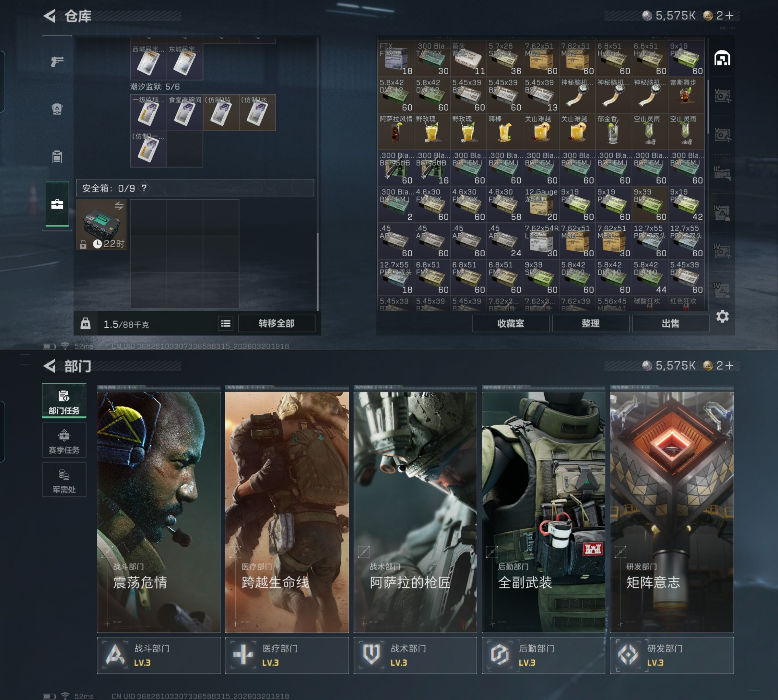Screen dimensions: 778x700
Task: Go back from 部门 screen arrow
Action: pos(50,366)
